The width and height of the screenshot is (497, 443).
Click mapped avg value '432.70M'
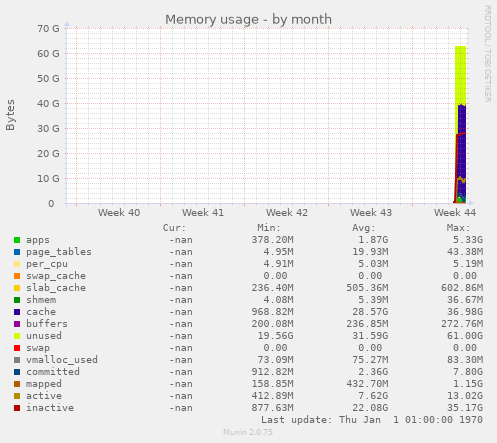(x=367, y=384)
